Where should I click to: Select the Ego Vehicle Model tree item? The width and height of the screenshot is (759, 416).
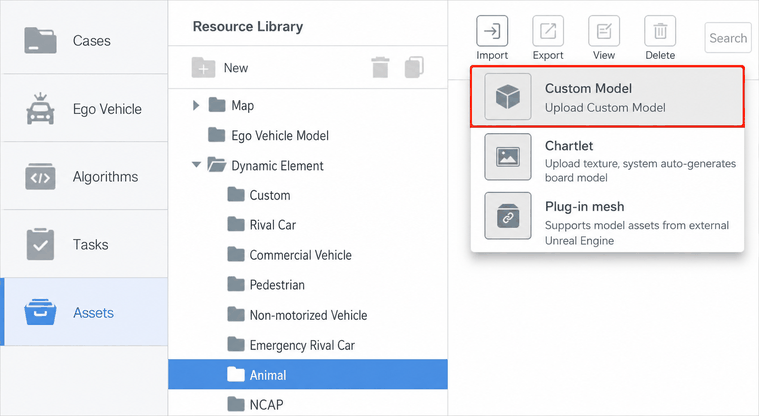click(x=307, y=135)
